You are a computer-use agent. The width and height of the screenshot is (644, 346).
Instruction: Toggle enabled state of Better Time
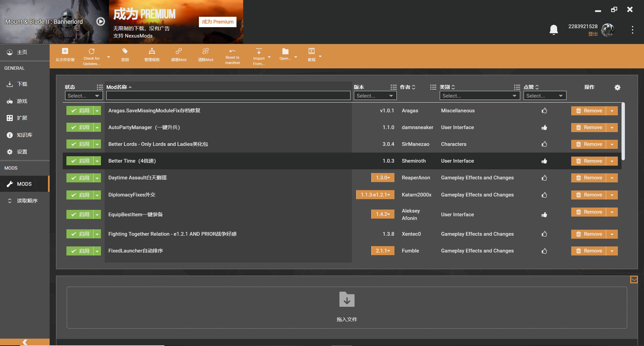pyautogui.click(x=80, y=161)
